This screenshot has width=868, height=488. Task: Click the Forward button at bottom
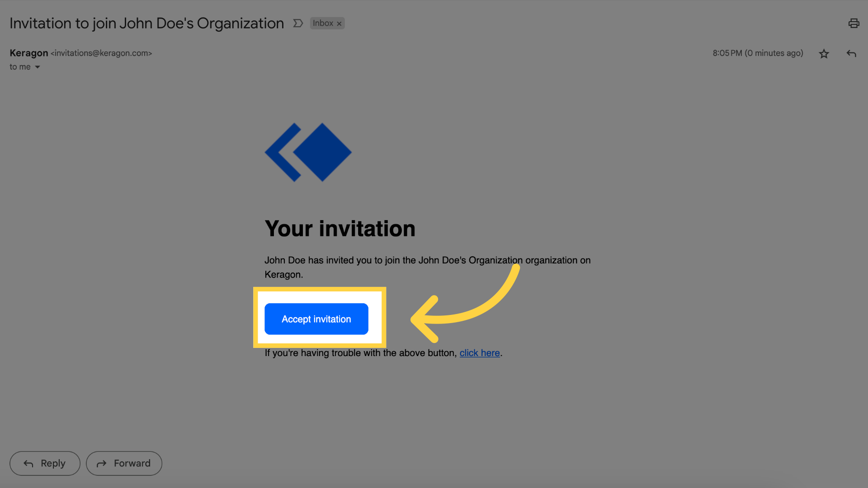tap(124, 463)
